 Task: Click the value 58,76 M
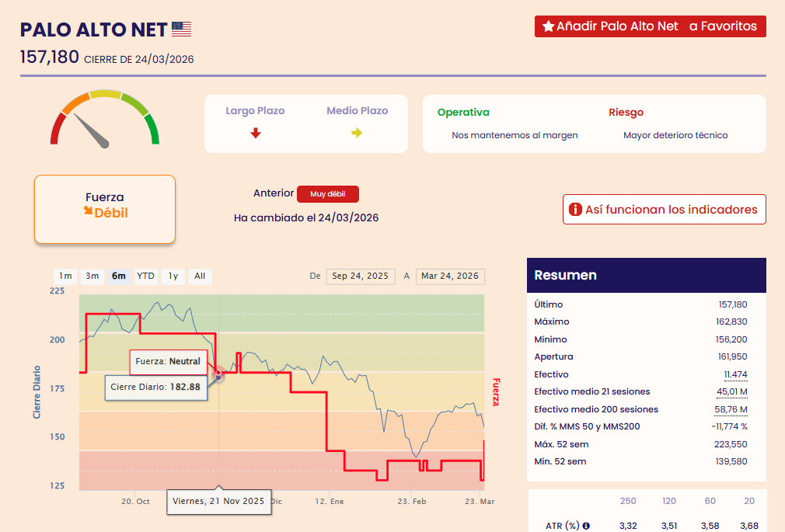point(731,409)
